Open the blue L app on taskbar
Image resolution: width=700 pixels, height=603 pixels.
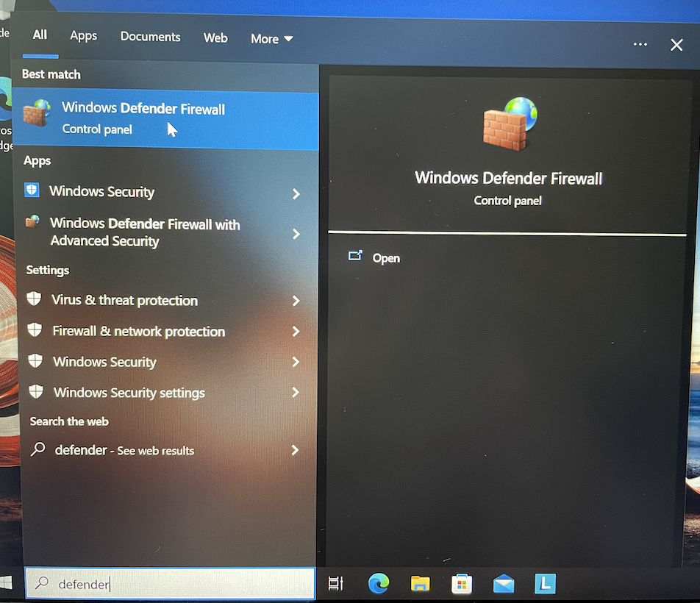(545, 583)
